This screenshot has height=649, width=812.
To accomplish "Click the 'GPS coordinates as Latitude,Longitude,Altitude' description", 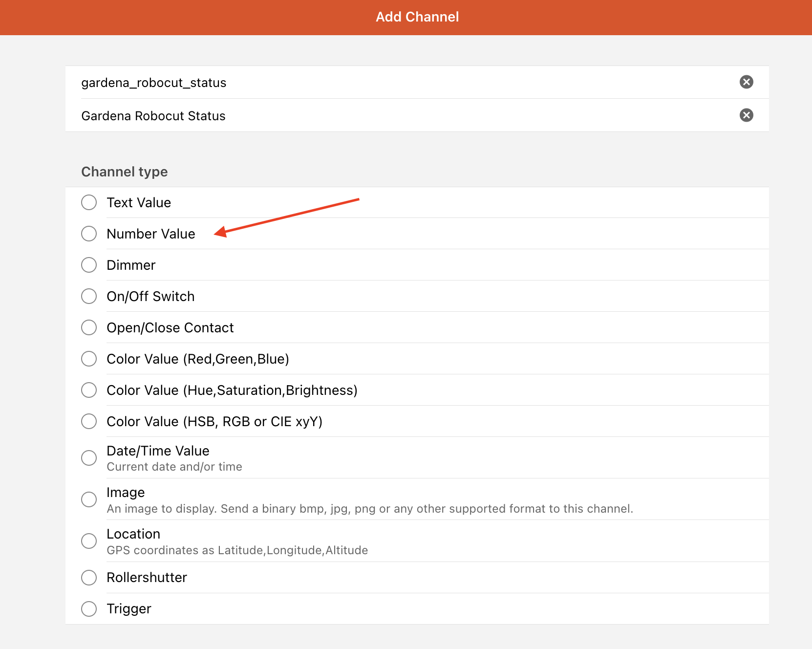I will (x=237, y=550).
